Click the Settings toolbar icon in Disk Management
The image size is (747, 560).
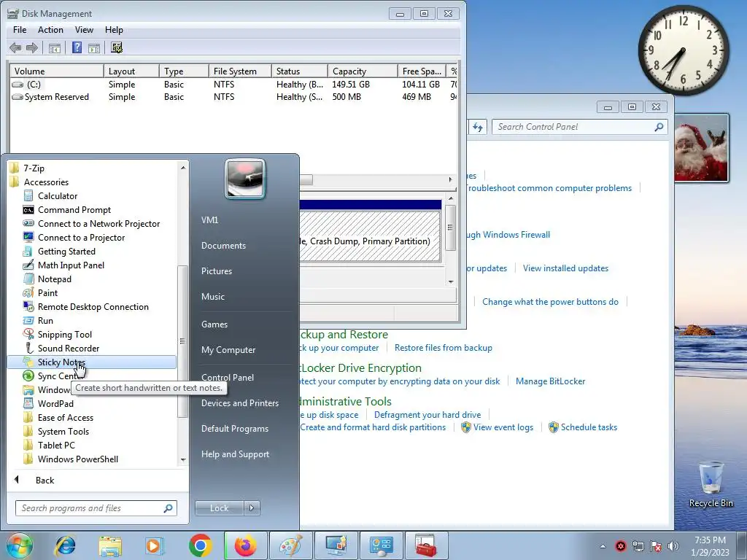coord(117,47)
